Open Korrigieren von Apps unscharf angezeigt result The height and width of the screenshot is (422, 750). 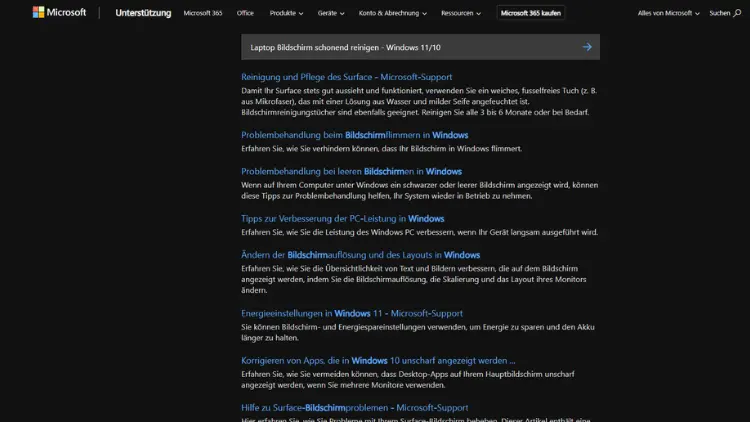[x=378, y=360]
